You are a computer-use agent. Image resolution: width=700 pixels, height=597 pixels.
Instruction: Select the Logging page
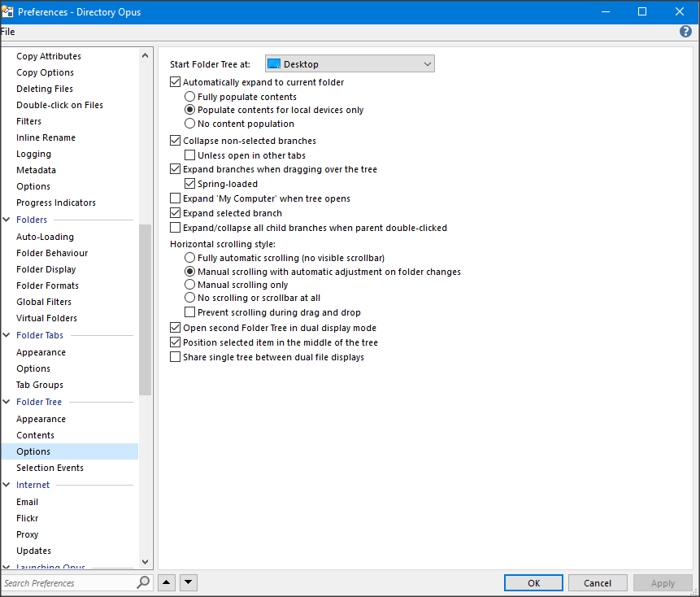[34, 154]
